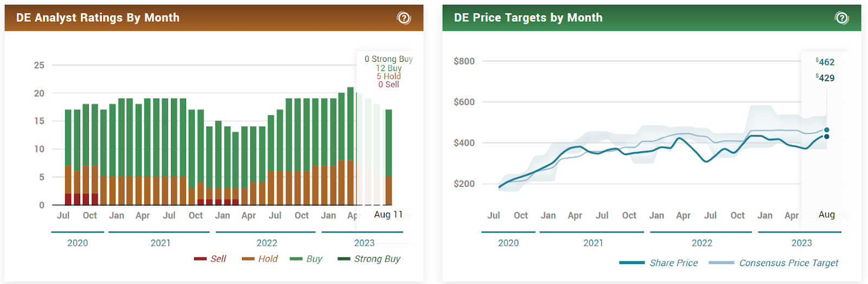Click the 2021 year label on price chart

coord(593,243)
